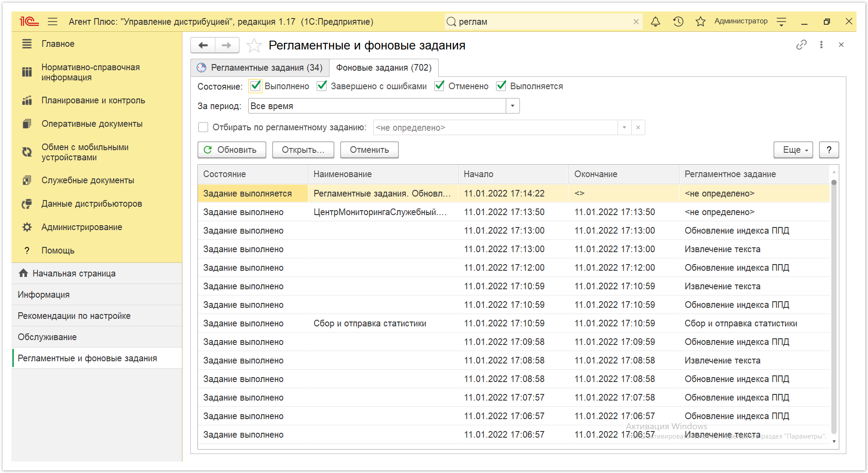Viewport: 868px width, 473px height.
Task: Switch to Фоновые задания (702) tab
Action: click(x=384, y=68)
